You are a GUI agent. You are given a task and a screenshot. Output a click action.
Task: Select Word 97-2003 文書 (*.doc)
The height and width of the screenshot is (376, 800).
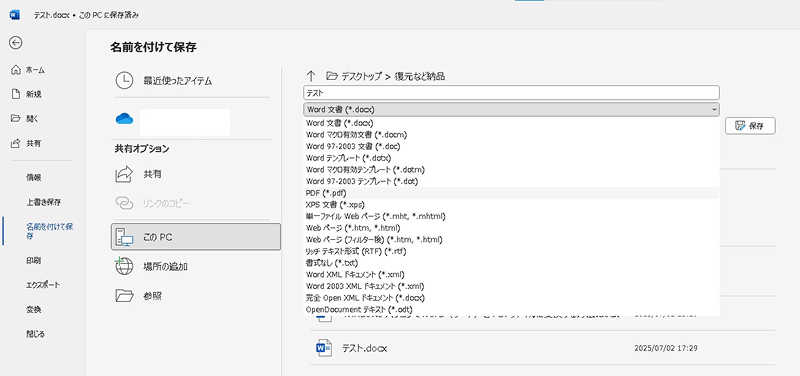click(511, 146)
